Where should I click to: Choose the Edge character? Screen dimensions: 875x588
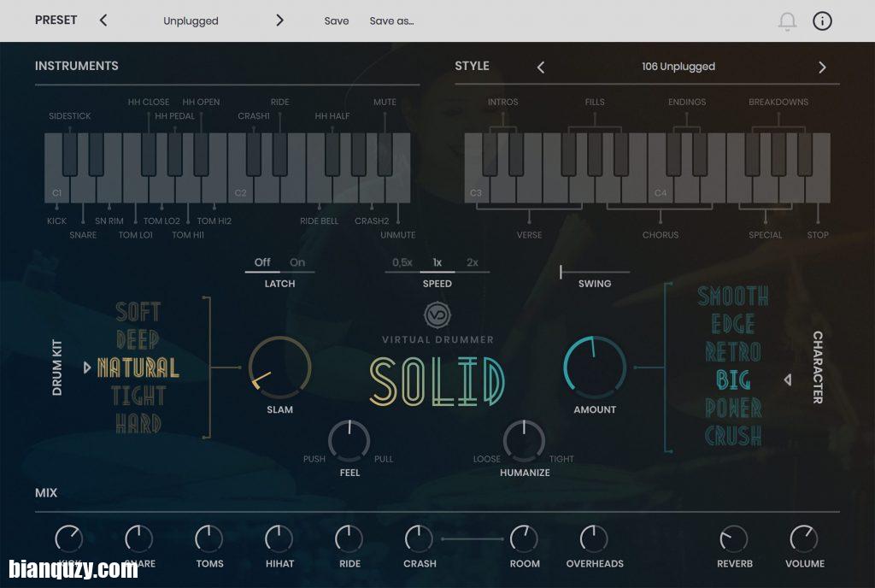[732, 324]
